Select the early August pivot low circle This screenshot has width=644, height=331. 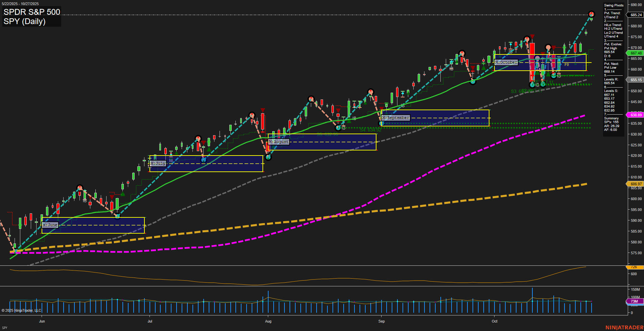tap(268, 157)
